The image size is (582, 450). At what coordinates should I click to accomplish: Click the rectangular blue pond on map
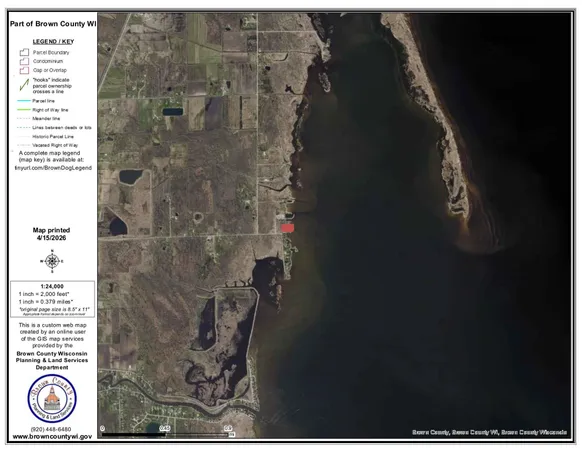[173, 111]
